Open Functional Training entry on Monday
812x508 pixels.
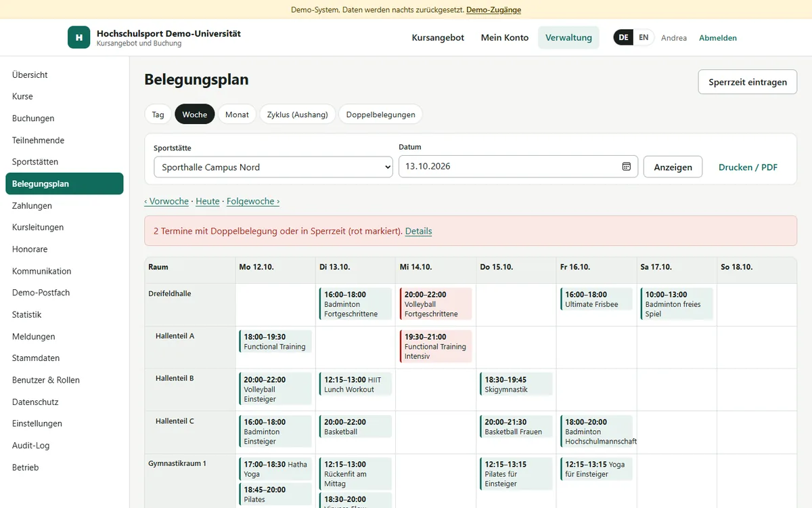click(x=275, y=341)
